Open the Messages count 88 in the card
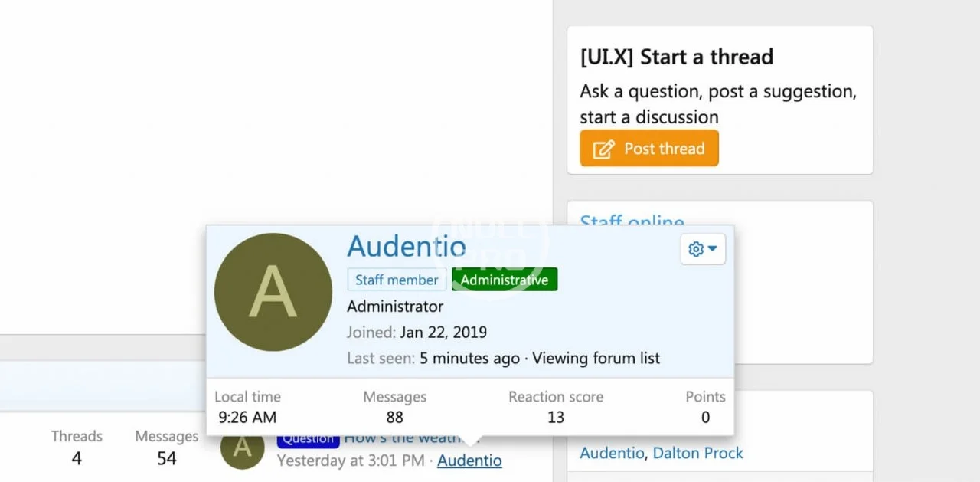This screenshot has width=980, height=482. pos(395,417)
